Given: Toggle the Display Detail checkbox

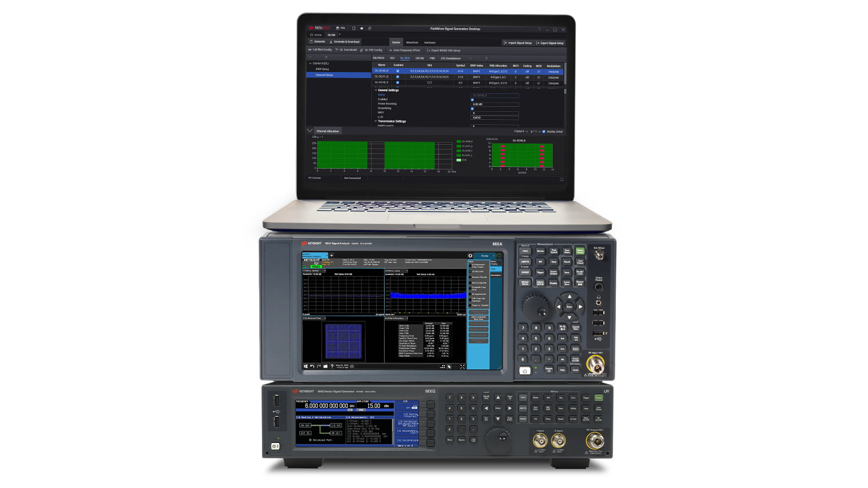Looking at the screenshot, I should pos(544,131).
